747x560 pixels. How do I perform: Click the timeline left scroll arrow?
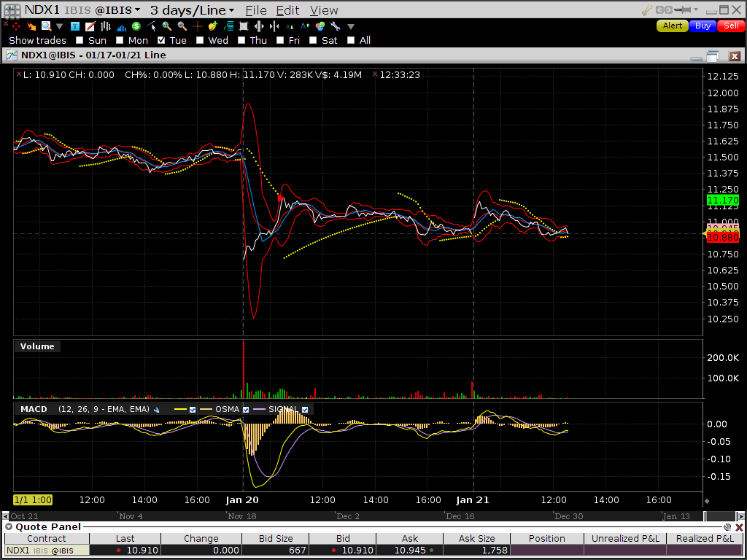[x=6, y=516]
